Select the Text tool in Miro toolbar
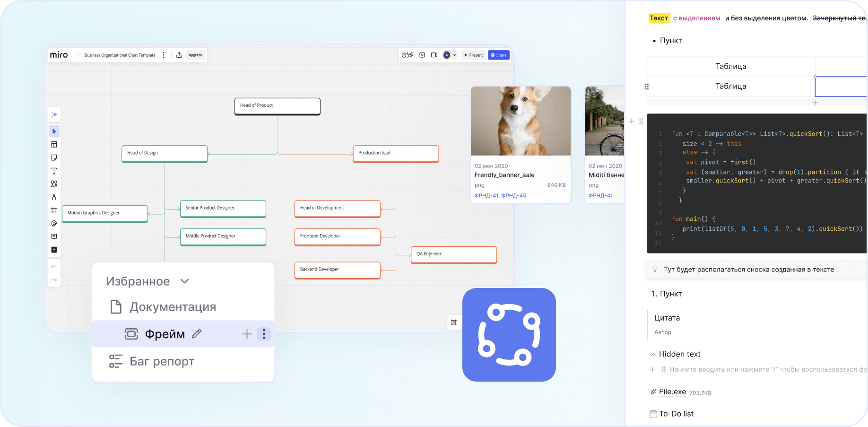 pyautogui.click(x=54, y=171)
